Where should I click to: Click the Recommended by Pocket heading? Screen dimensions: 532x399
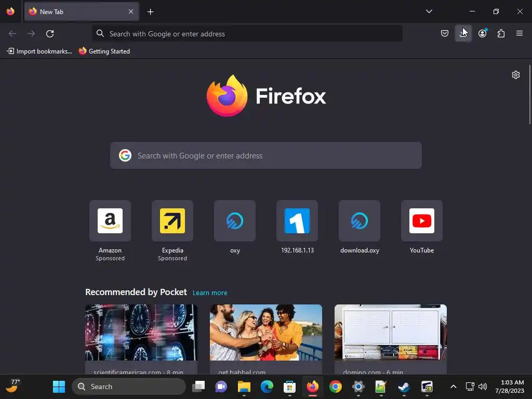click(136, 292)
